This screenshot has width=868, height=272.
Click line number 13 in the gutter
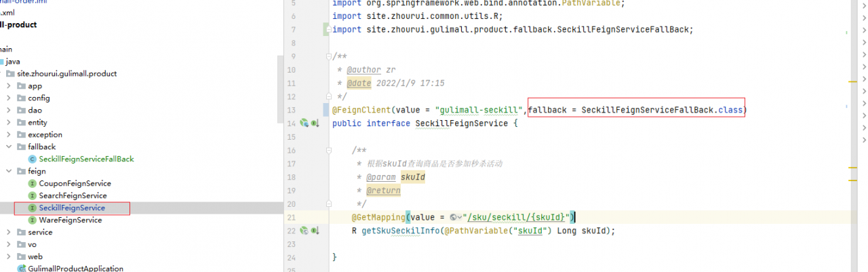[x=291, y=110]
